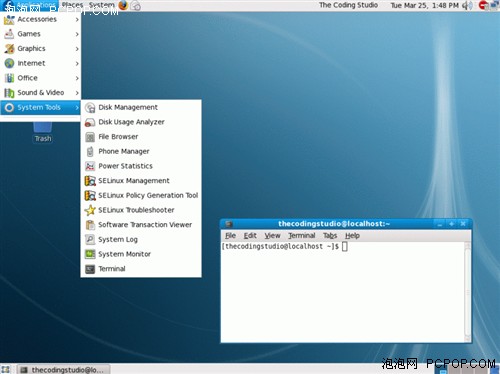Screen dimensions: 500x374
Task: Click the thecodingstudio@lo... taskbar button
Action: [x=63, y=370]
